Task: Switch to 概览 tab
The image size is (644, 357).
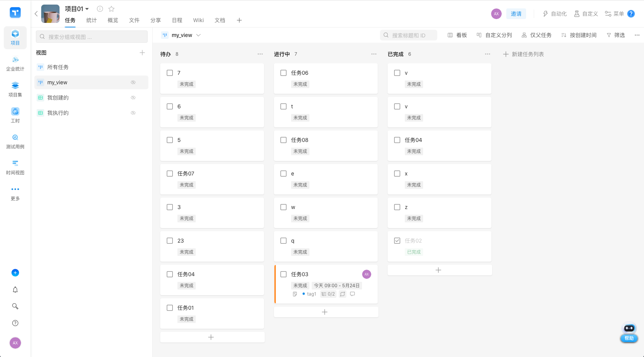Action: [113, 20]
